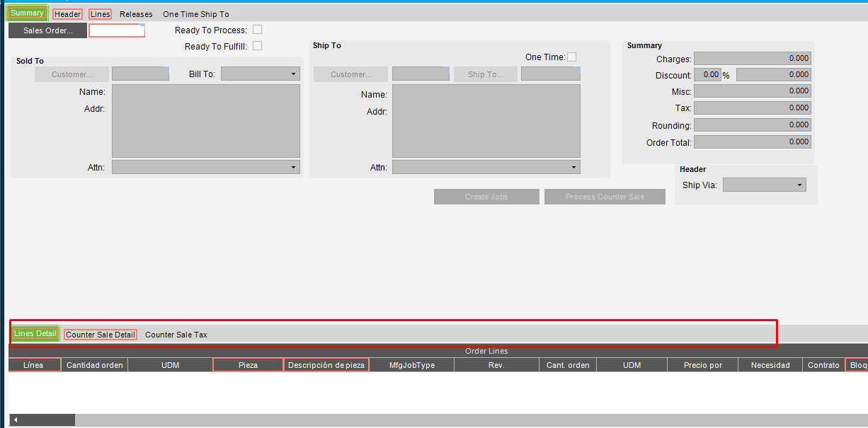Enable the Ready To Fulfill checkbox
This screenshot has width=868, height=428.
(x=258, y=46)
